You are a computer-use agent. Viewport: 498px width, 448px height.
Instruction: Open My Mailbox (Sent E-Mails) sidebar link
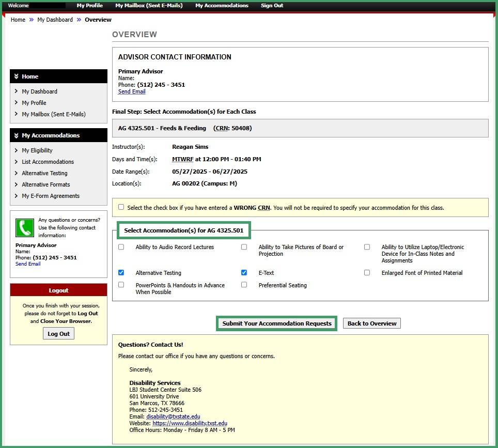click(54, 114)
